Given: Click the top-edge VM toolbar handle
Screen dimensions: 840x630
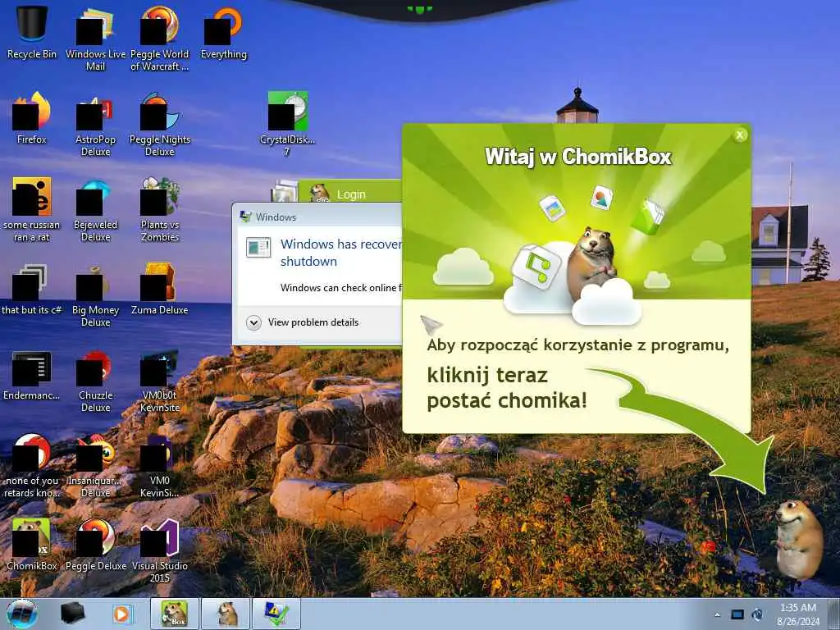Looking at the screenshot, I should click(419, 9).
